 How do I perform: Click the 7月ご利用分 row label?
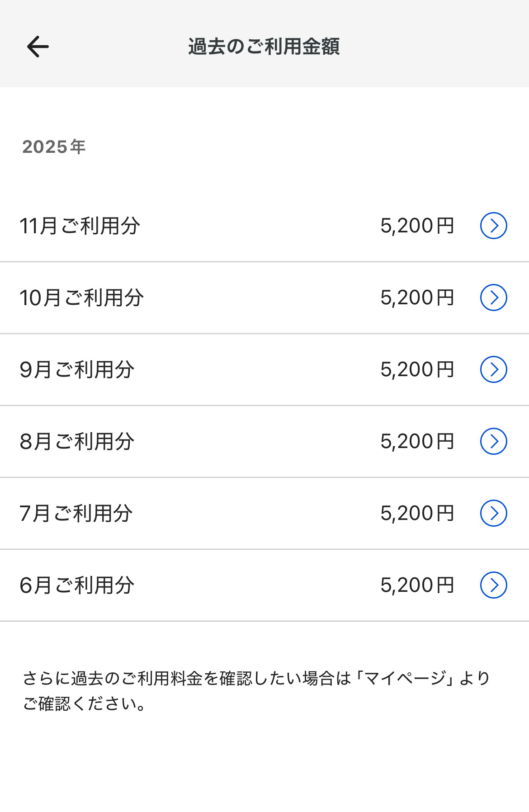click(76, 513)
